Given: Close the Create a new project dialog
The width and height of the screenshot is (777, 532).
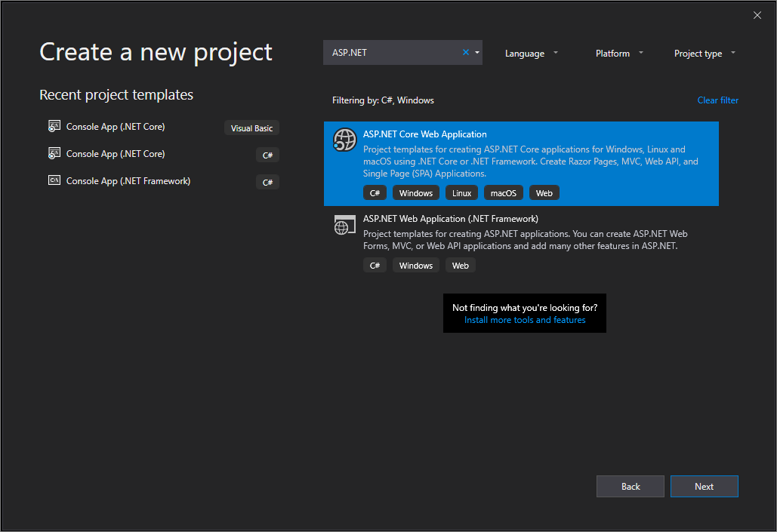Looking at the screenshot, I should click(x=757, y=15).
